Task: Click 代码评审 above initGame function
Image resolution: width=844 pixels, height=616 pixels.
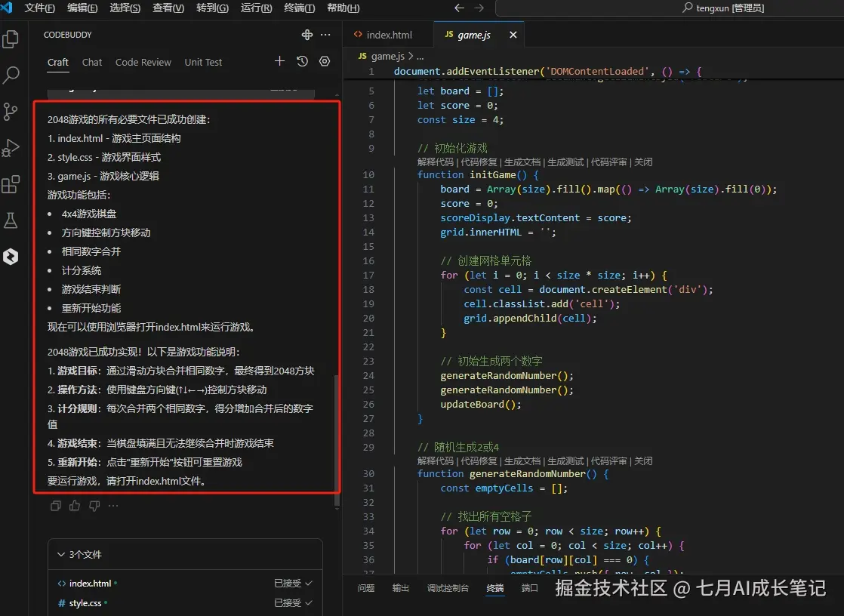Action: (608, 162)
